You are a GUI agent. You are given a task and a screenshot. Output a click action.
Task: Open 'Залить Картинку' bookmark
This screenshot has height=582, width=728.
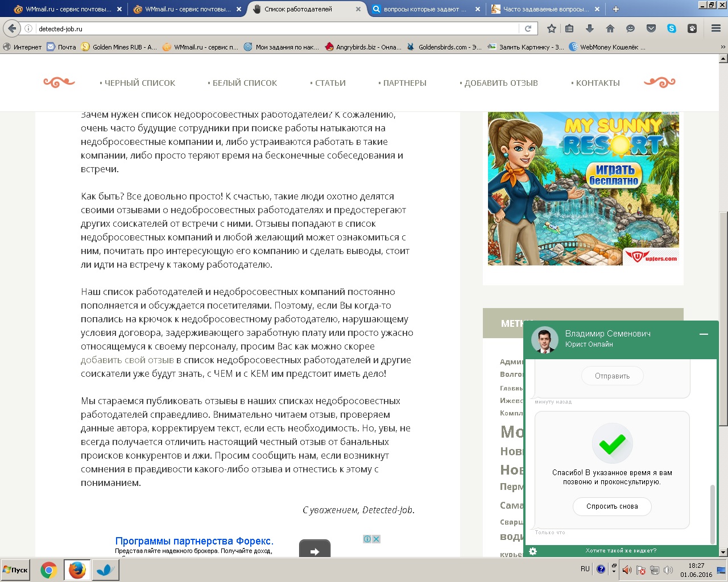click(526, 47)
